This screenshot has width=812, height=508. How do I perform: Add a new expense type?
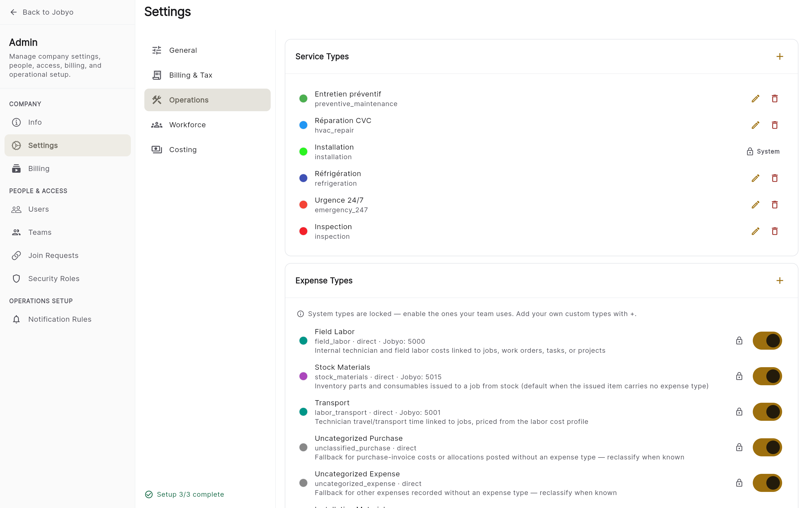point(780,281)
